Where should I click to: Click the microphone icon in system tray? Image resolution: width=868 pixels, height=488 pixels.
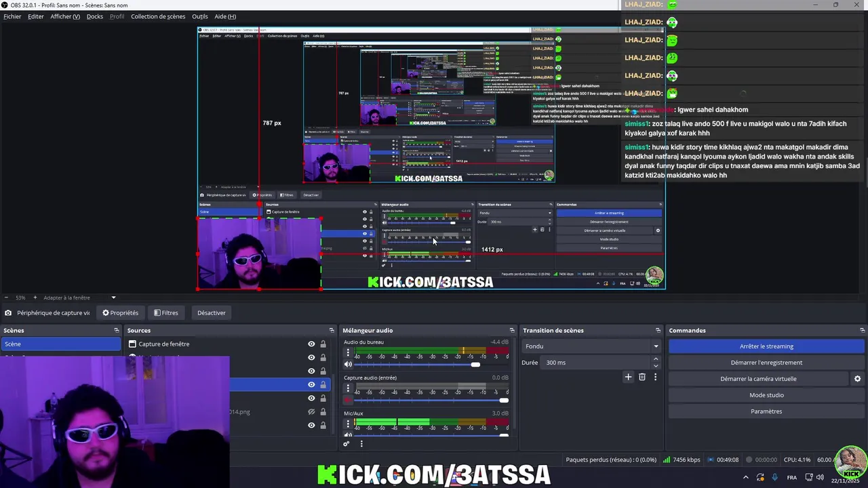[x=775, y=477]
